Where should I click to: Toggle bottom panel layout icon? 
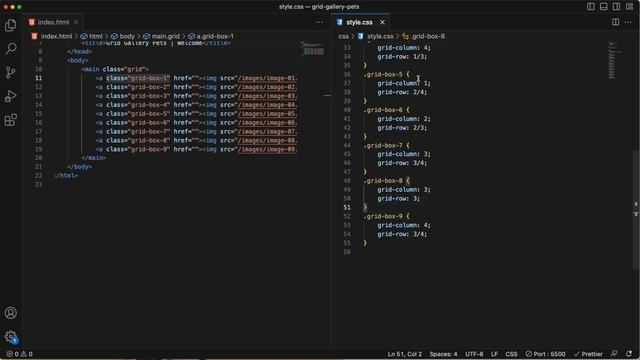(x=604, y=7)
